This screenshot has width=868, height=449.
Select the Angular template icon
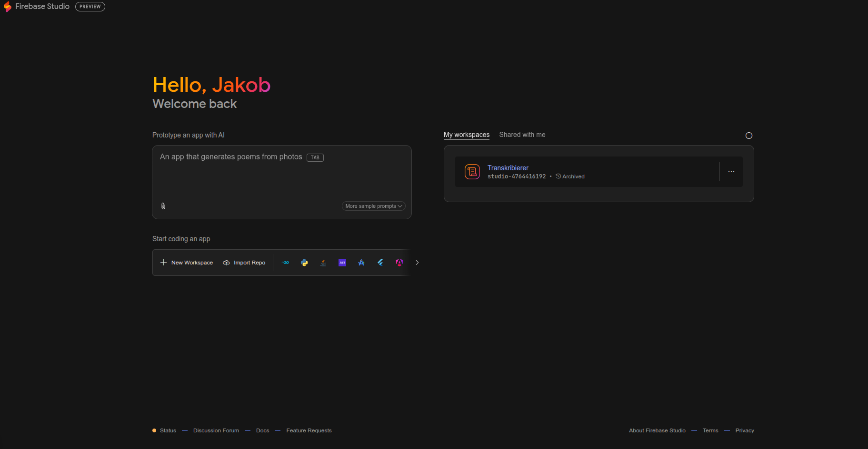pos(399,263)
